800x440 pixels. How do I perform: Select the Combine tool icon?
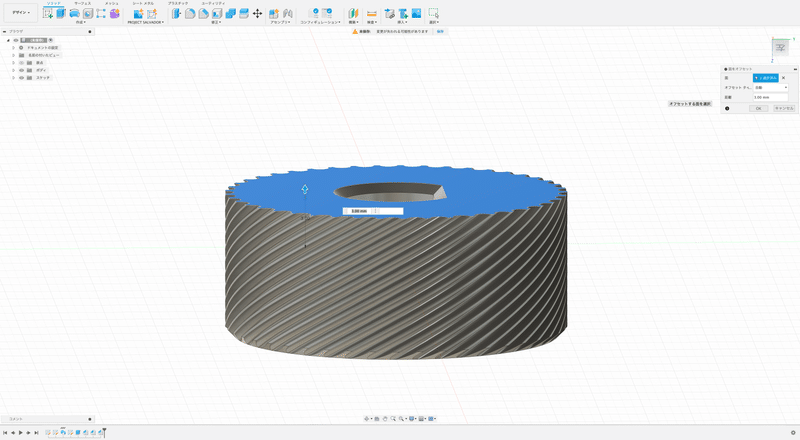click(x=230, y=14)
